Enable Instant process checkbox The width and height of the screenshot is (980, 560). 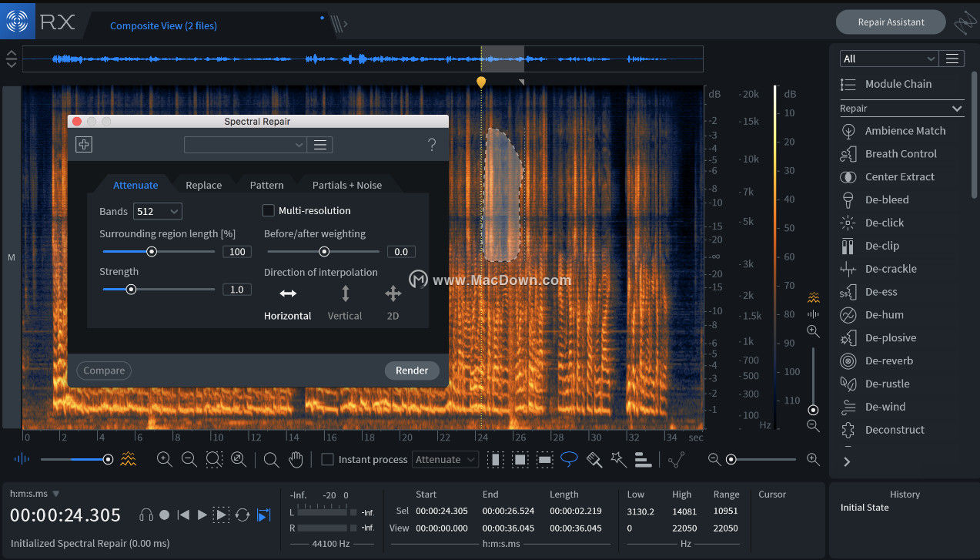327,460
